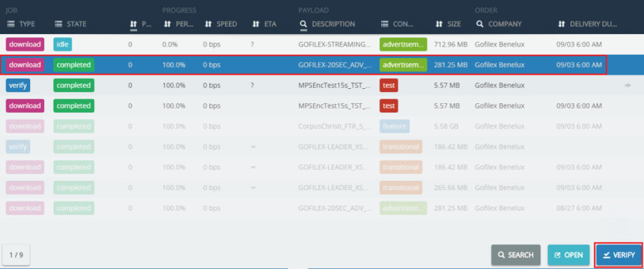Select the idle download row badge
This screenshot has height=269, width=644.
(x=25, y=45)
